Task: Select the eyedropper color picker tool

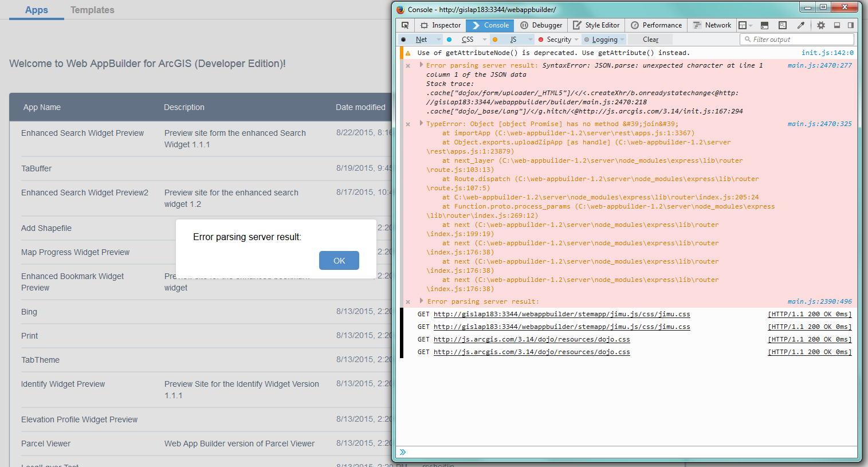Action: point(801,25)
